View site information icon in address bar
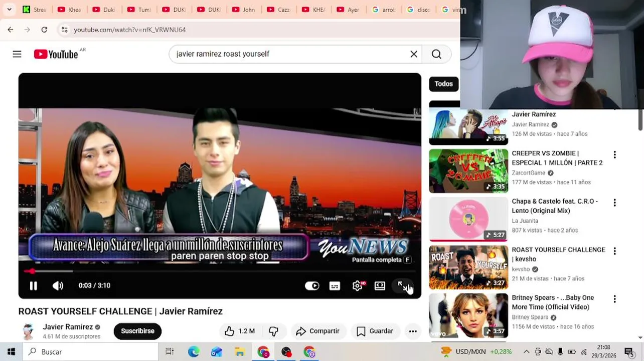The height and width of the screenshot is (361, 644). point(64,30)
